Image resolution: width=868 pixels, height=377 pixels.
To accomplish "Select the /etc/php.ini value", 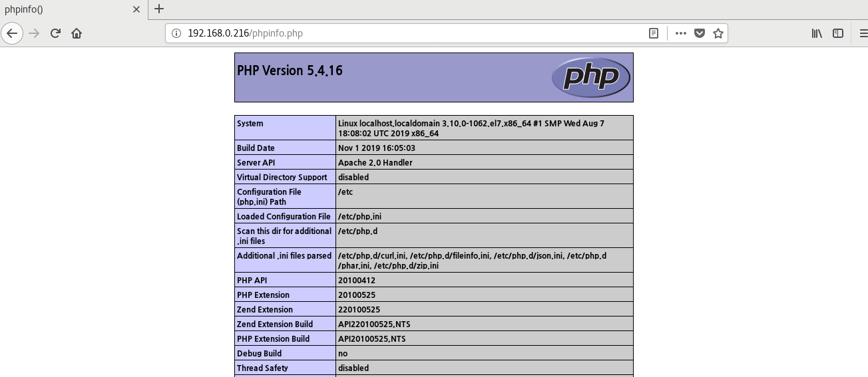I will click(359, 217).
